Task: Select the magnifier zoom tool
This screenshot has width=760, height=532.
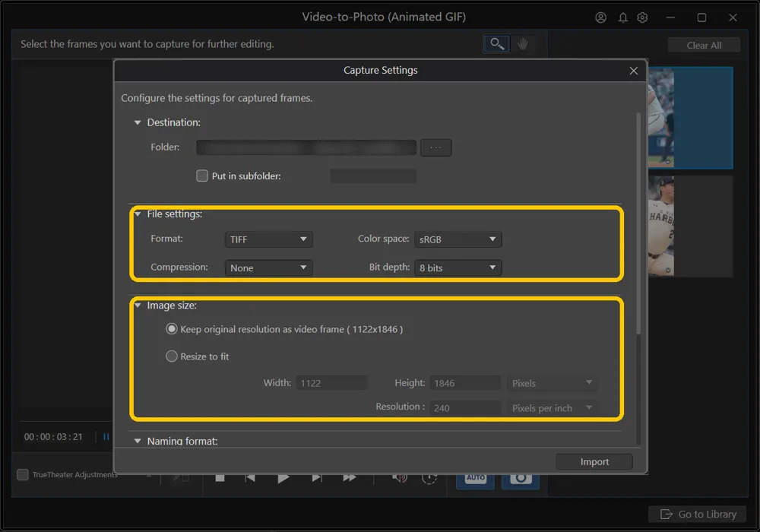Action: pos(497,44)
